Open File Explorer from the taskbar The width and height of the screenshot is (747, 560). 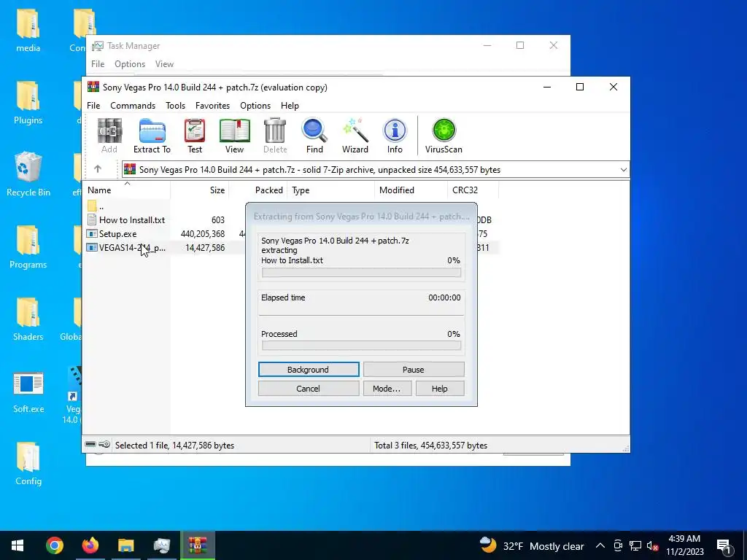[x=125, y=545]
